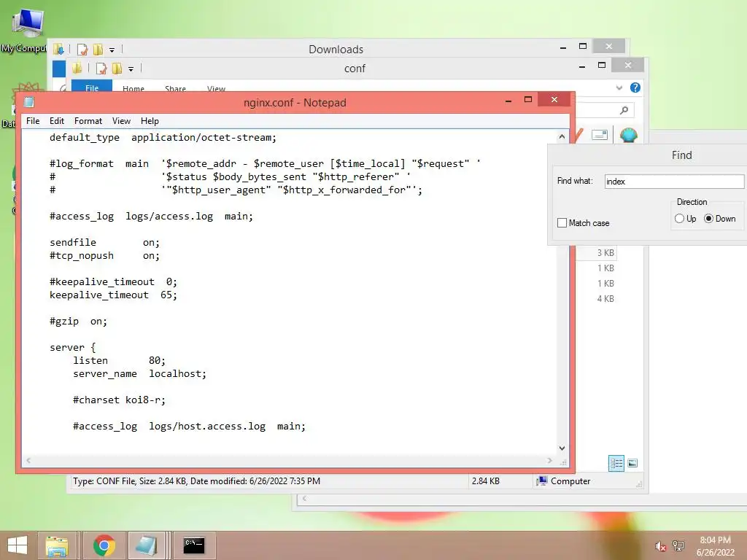Open File Explorer from the taskbar
Screen dimensions: 747x560
tap(57, 545)
